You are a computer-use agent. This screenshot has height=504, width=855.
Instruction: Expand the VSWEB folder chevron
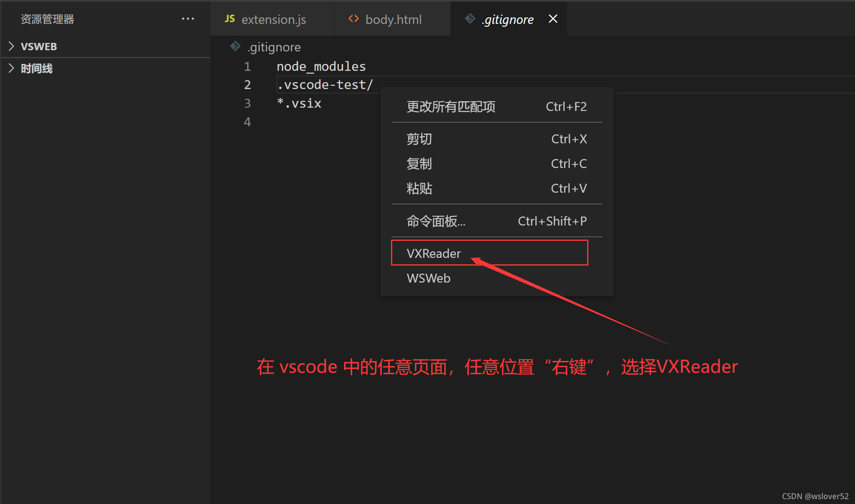pyautogui.click(x=11, y=46)
